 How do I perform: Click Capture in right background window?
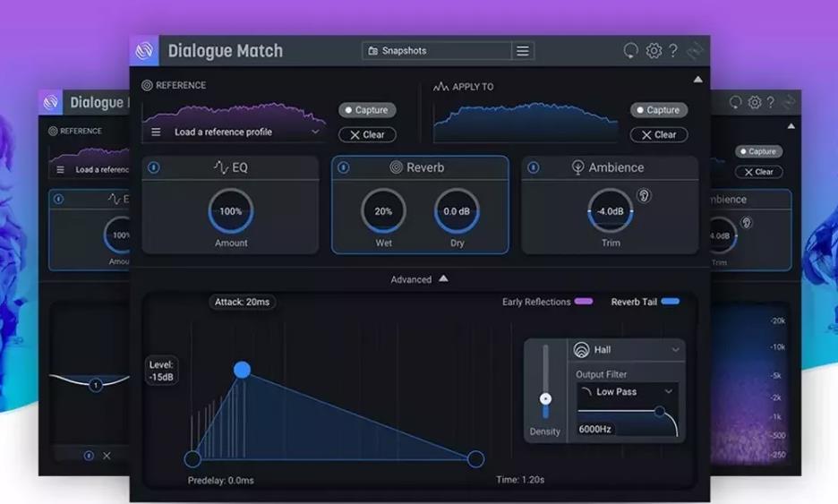point(758,152)
